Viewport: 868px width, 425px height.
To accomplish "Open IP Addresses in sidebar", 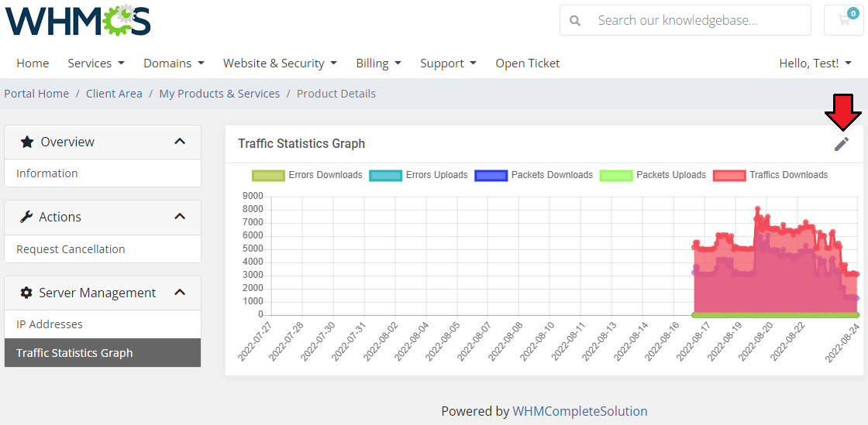I will [x=102, y=324].
